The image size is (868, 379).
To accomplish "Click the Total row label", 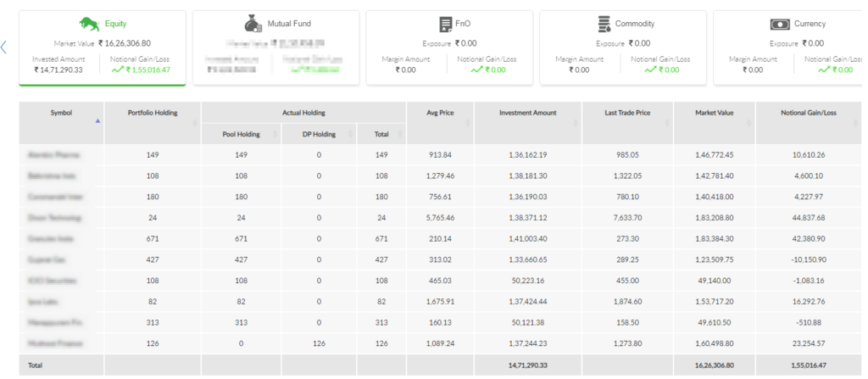I will (34, 365).
